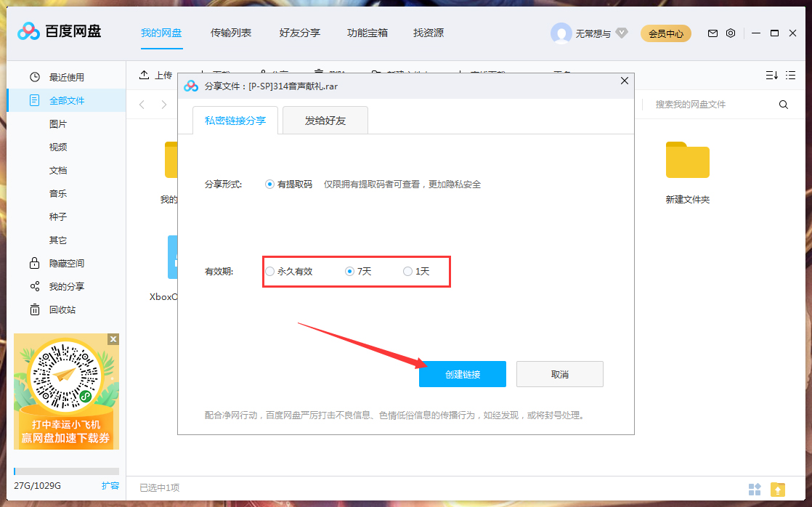812x507 pixels.
Task: Open the 最近使用 recent files section
Action: tap(65, 76)
